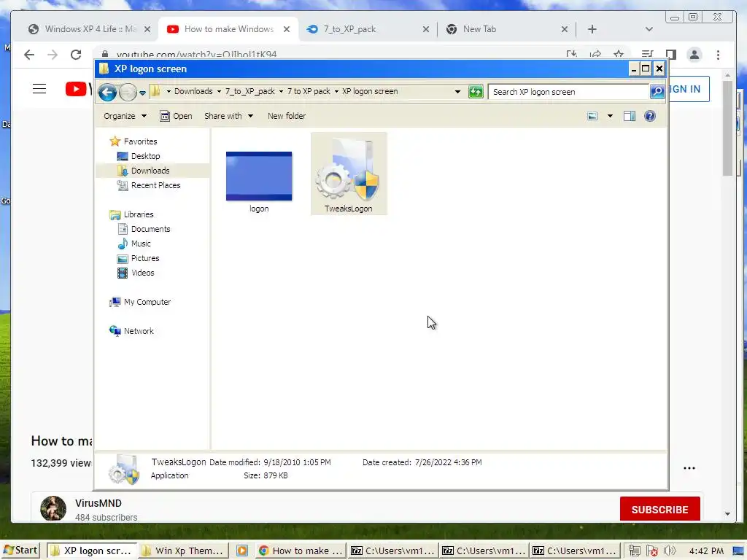The height and width of the screenshot is (560, 747).
Task: Change view icon in Explorer toolbar
Action: [592, 116]
